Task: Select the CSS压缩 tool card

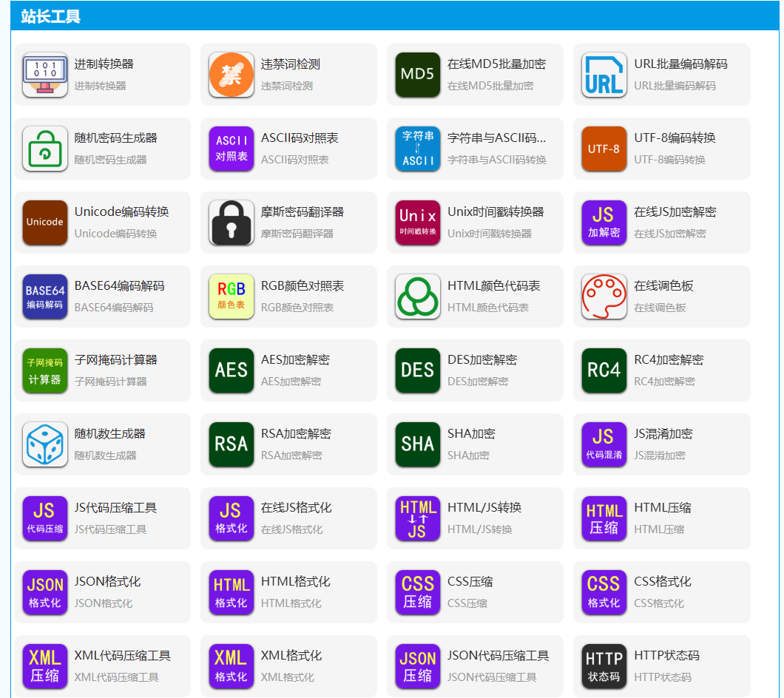Action: tap(475, 592)
